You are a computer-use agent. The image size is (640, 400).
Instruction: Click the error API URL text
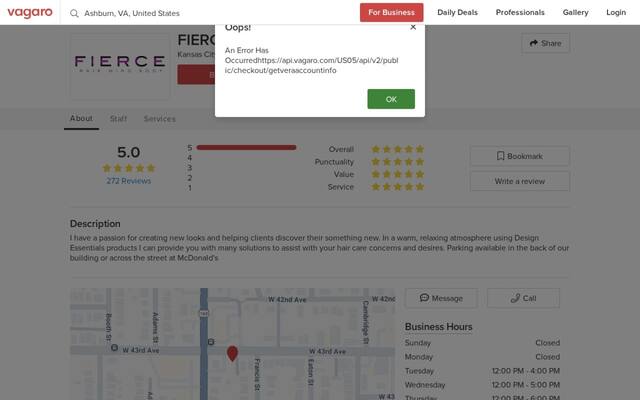tap(311, 65)
